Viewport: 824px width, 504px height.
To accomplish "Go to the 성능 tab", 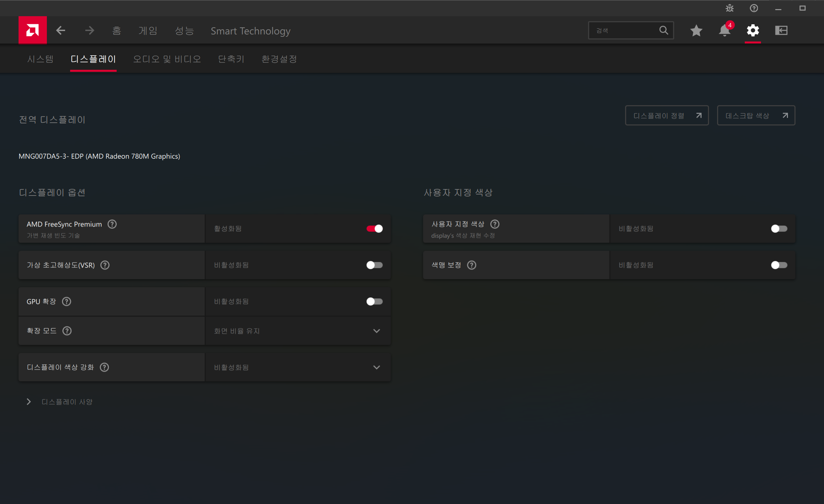I will [184, 31].
